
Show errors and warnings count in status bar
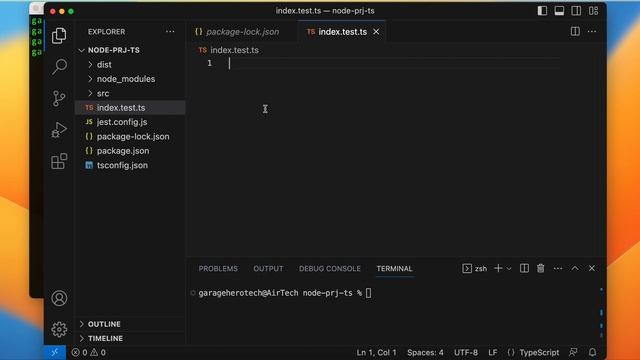coord(89,352)
